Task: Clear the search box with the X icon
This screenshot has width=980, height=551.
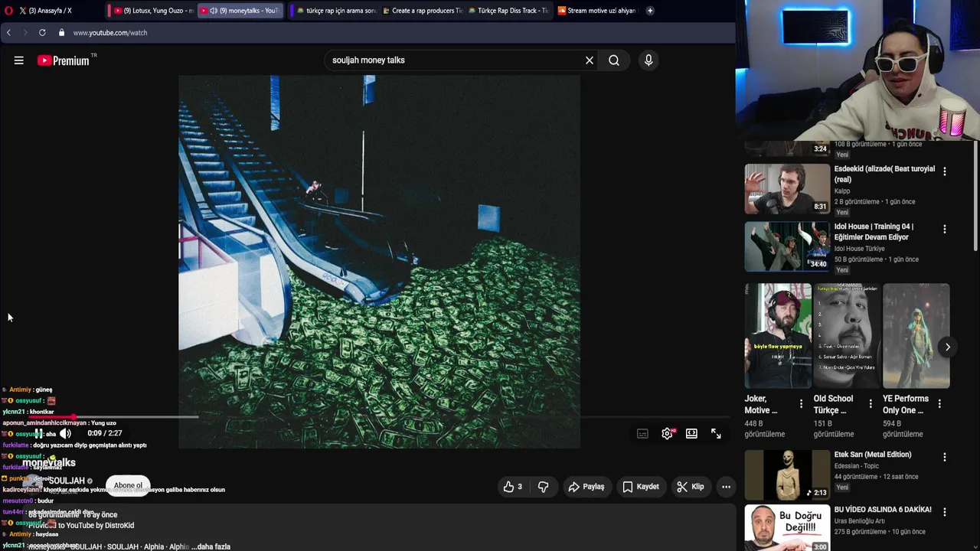Action: click(x=590, y=60)
